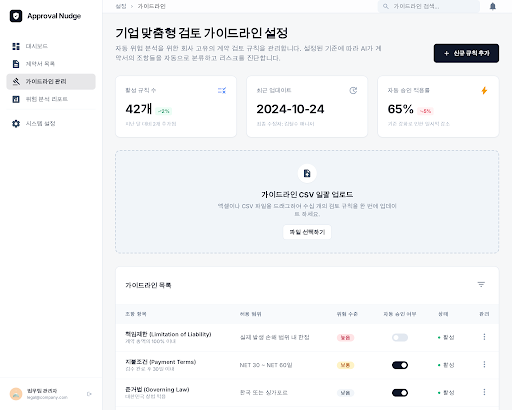This screenshot has width=512, height=410.
Task: Click the gear icon for system settings
Action: pos(16,123)
